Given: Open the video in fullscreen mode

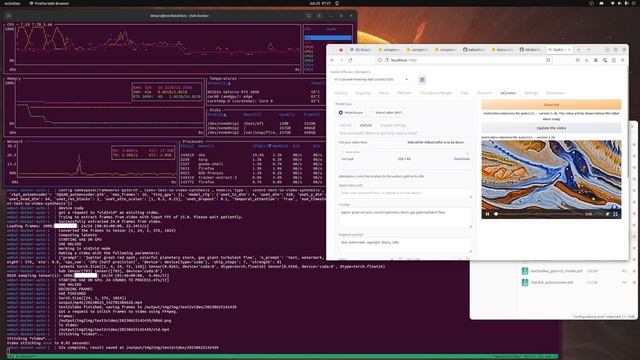Looking at the screenshot, I should coord(616,214).
